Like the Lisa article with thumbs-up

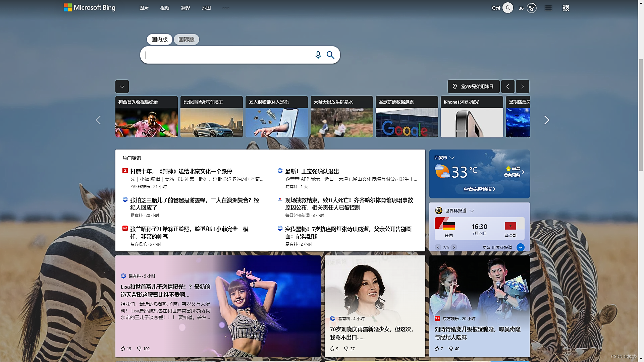123,349
